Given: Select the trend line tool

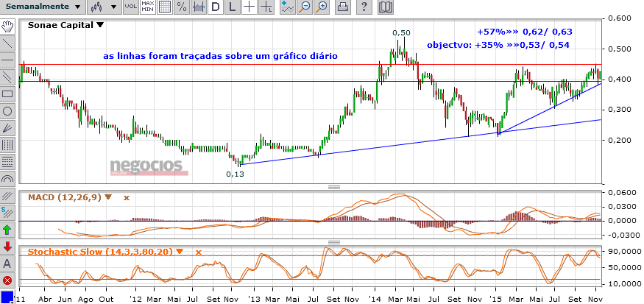Looking at the screenshot, I should (7, 43).
